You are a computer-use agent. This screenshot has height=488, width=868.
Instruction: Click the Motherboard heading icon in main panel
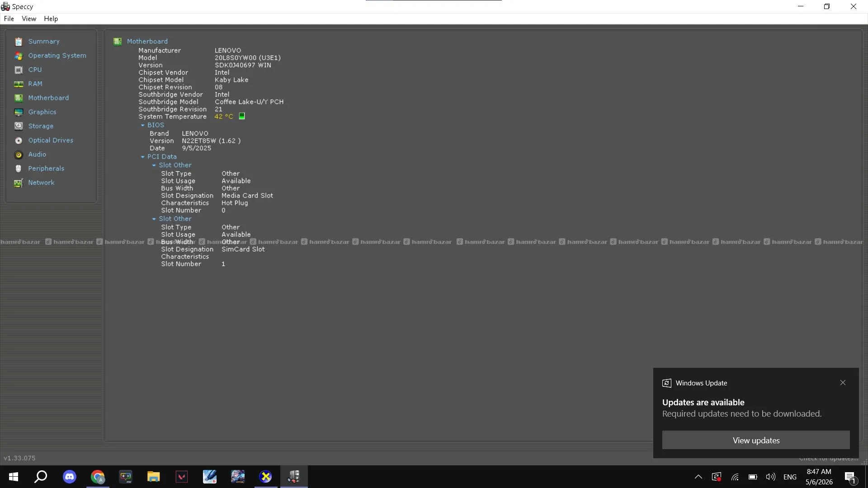click(118, 42)
